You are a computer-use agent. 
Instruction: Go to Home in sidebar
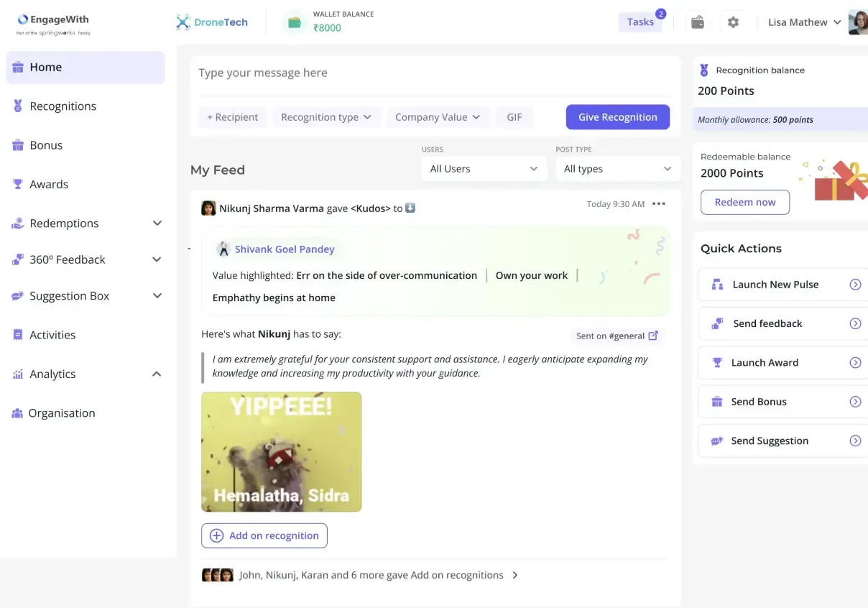(x=86, y=68)
